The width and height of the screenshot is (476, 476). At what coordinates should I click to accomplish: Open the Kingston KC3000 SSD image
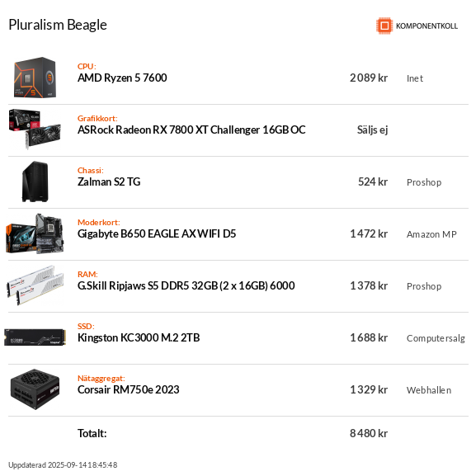pos(35,337)
